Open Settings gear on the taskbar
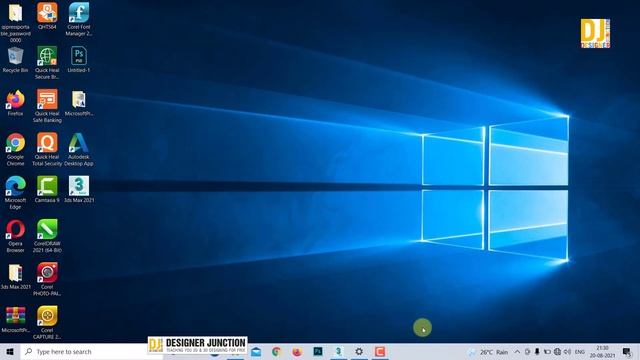The width and height of the screenshot is (640, 360). pyautogui.click(x=359, y=351)
